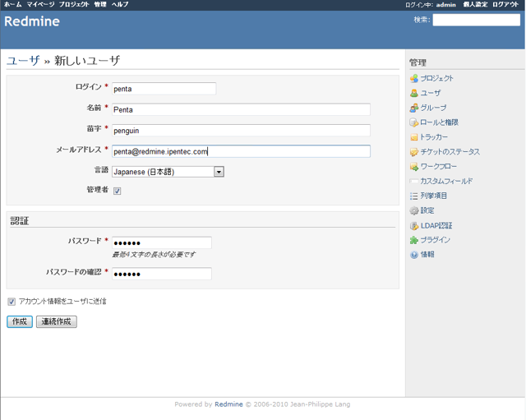Click the 連続作成 button
Viewport: 526px width, 420px height.
(57, 321)
